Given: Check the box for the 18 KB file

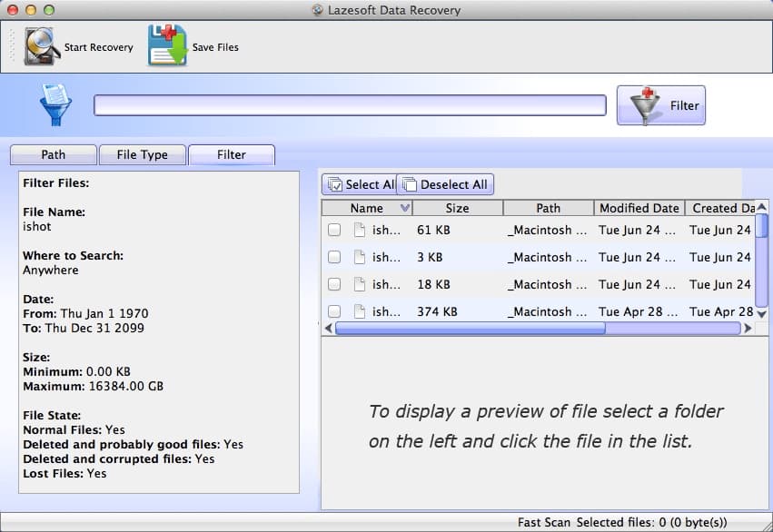Looking at the screenshot, I should (x=334, y=284).
